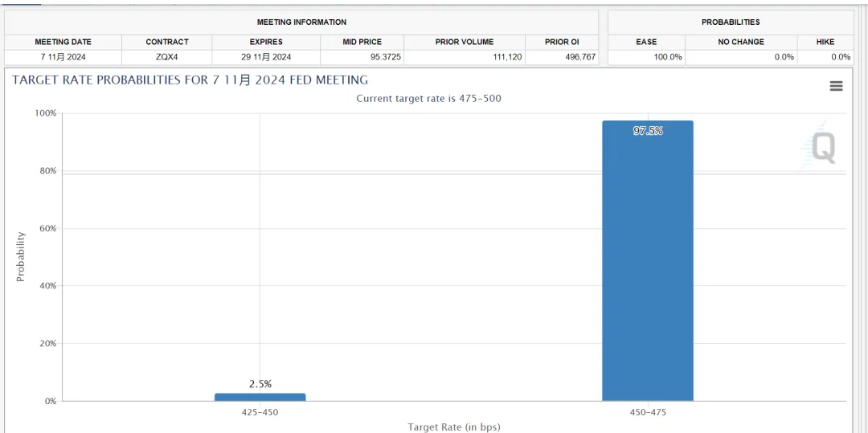Click the CONTRACT column header
The width and height of the screenshot is (868, 433).
[x=167, y=42]
